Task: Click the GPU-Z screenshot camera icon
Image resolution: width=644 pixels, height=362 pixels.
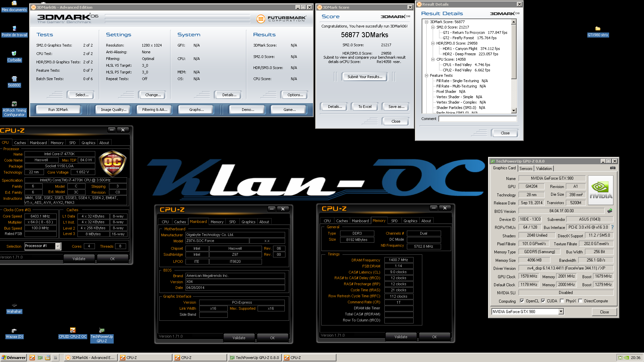Action: 612,168
